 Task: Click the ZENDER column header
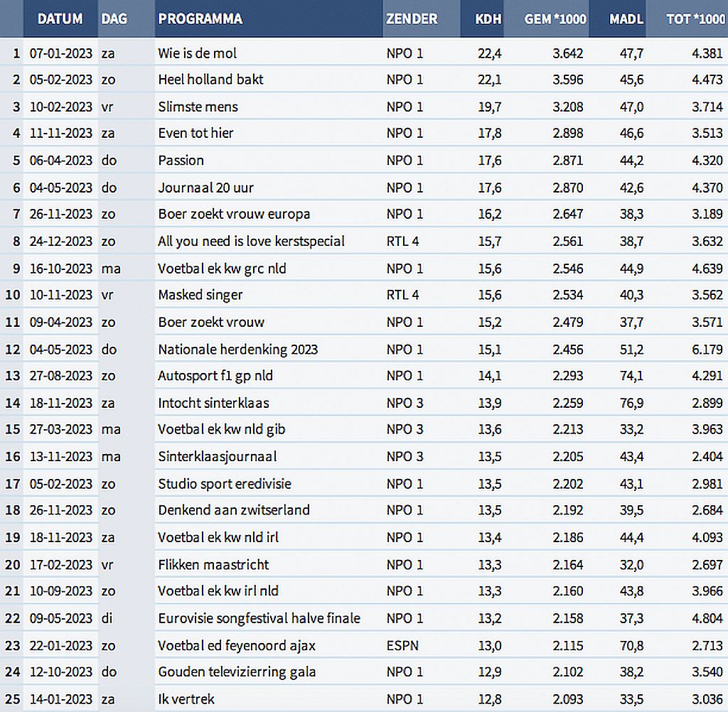pos(412,18)
